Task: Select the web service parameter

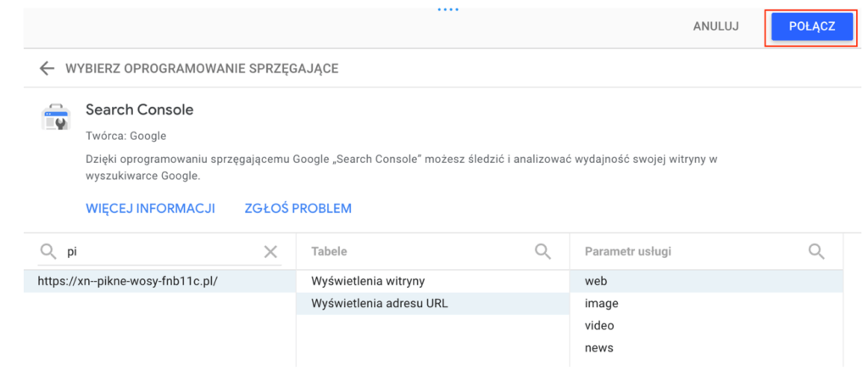Action: click(x=596, y=281)
